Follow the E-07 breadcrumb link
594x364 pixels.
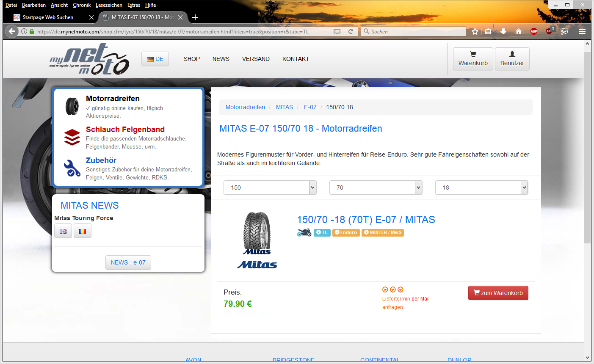[310, 107]
